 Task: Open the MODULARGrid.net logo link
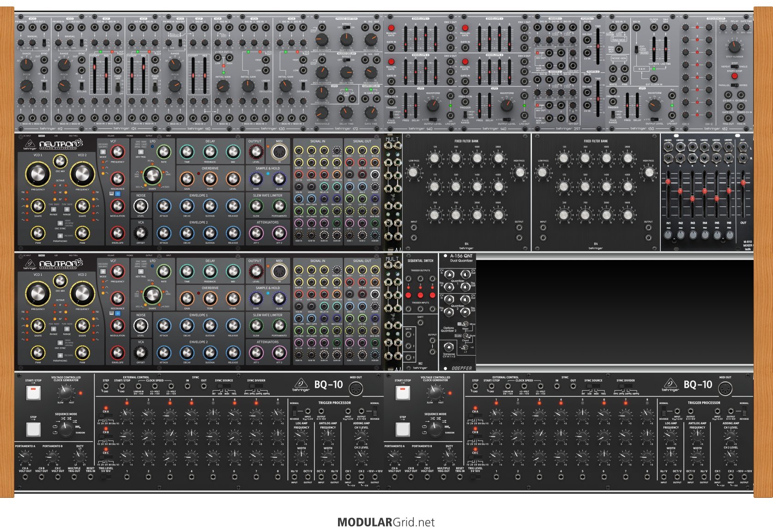386,522
